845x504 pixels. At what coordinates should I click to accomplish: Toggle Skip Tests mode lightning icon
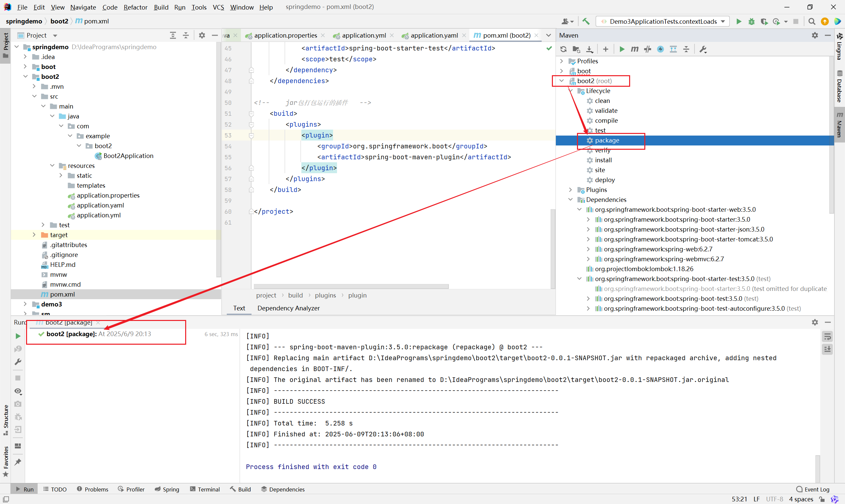coord(660,49)
